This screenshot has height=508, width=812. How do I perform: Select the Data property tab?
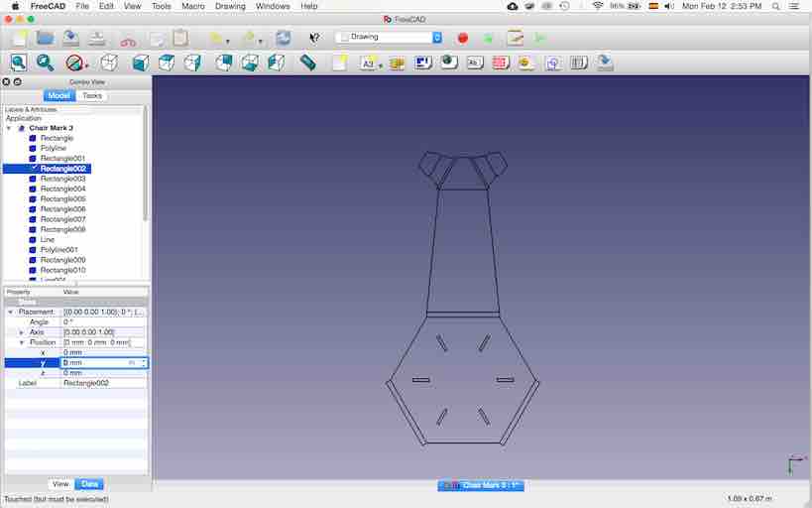coord(89,483)
